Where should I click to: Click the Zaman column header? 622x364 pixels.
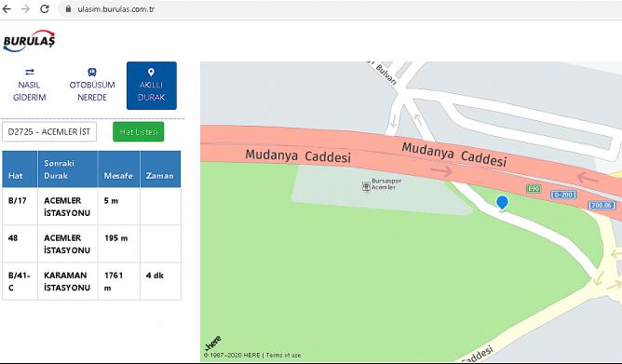tap(160, 176)
